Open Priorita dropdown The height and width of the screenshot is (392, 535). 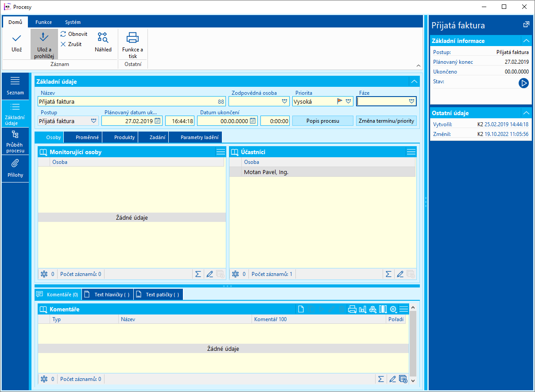coord(349,101)
